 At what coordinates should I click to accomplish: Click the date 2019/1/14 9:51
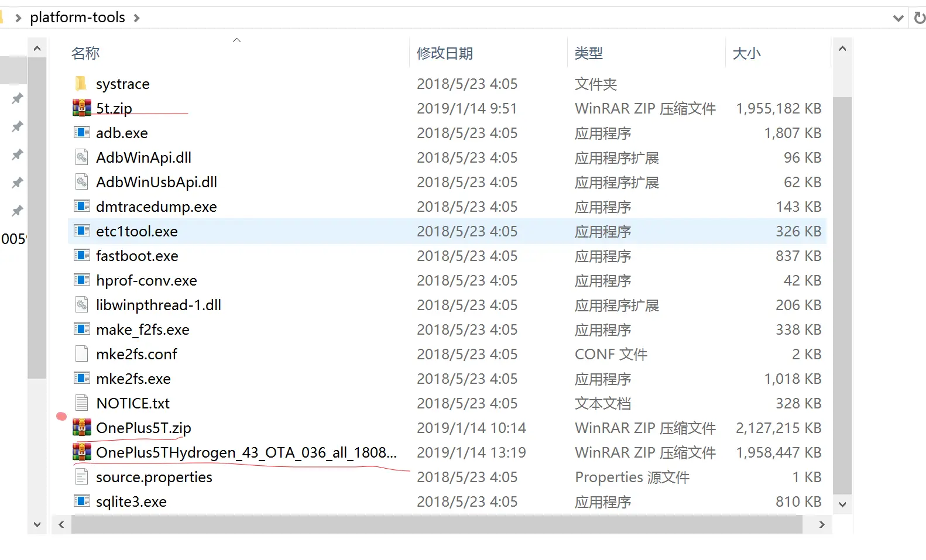pyautogui.click(x=467, y=108)
